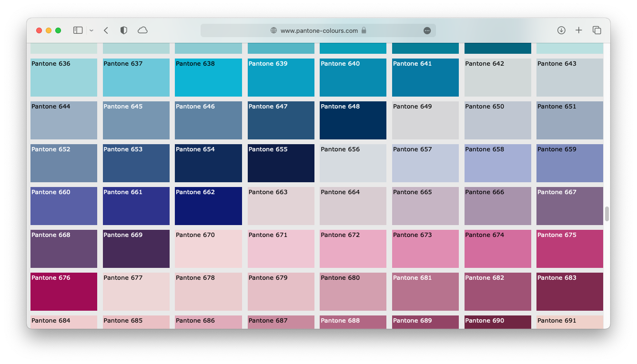The width and height of the screenshot is (637, 364).
Task: Choose the Pantone 644 swatch
Action: [64, 120]
